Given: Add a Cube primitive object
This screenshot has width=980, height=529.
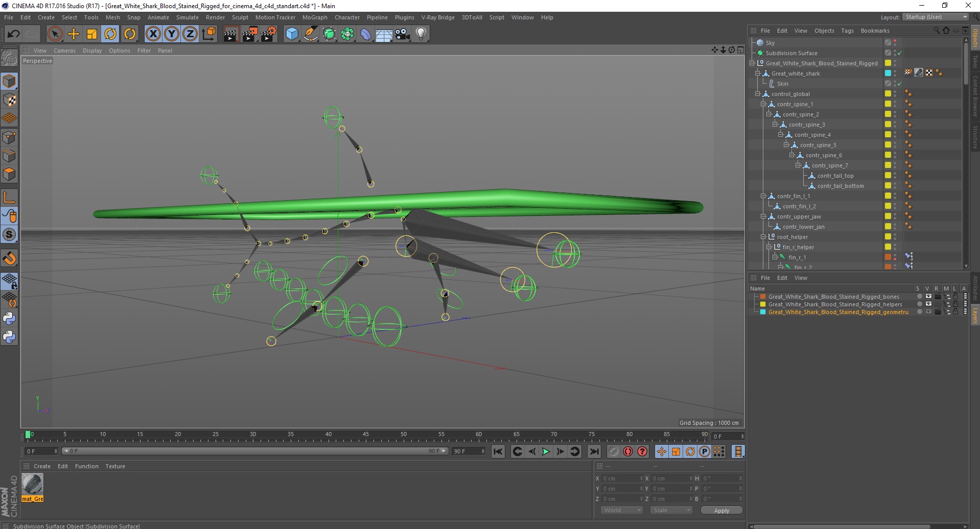Looking at the screenshot, I should pyautogui.click(x=292, y=34).
